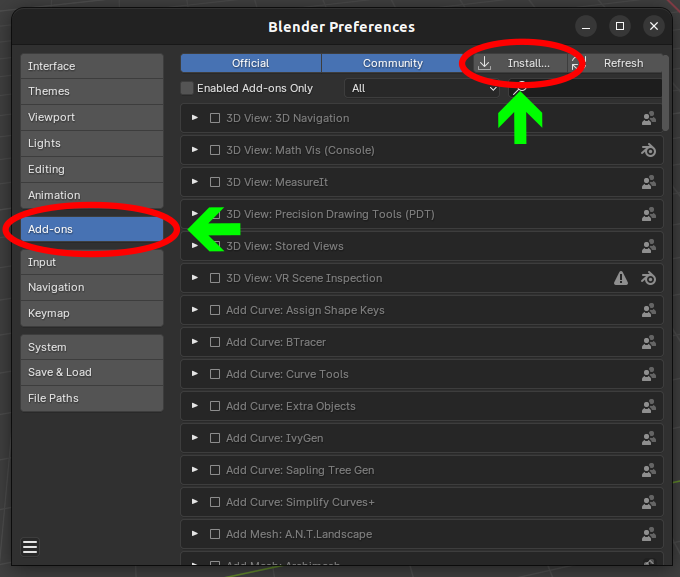Screen dimensions: 680x577
Task: Click community icon on BTracer row
Action: coord(649,342)
